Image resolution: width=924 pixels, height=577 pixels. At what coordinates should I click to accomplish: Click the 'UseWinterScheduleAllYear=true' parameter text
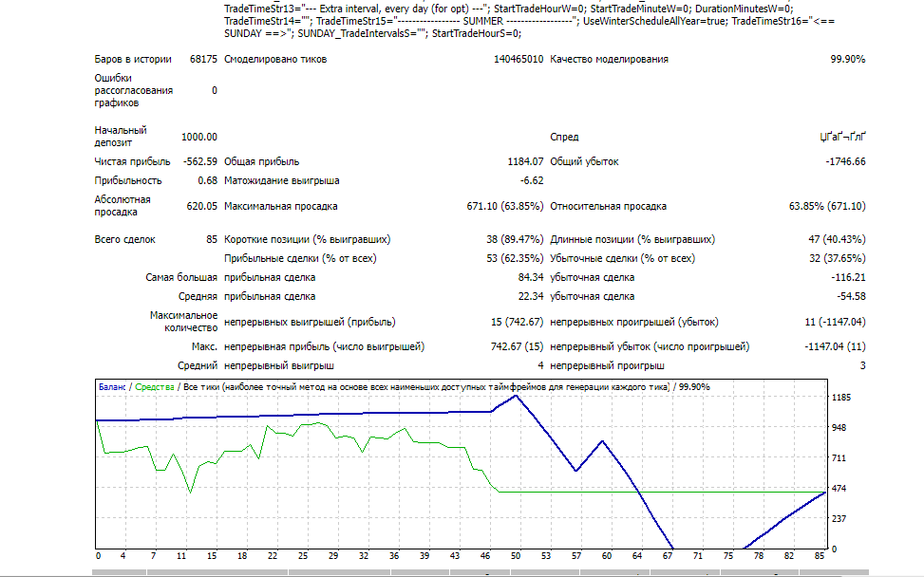(654, 21)
